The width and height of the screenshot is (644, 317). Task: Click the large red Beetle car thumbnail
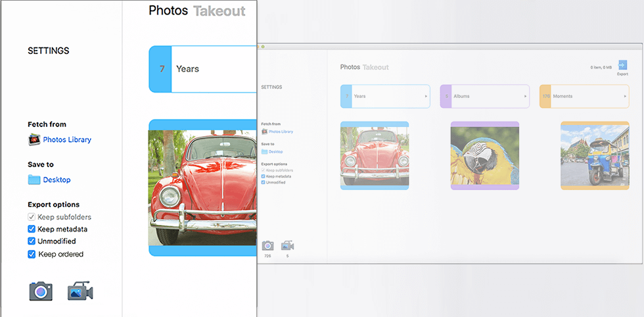[x=203, y=188]
